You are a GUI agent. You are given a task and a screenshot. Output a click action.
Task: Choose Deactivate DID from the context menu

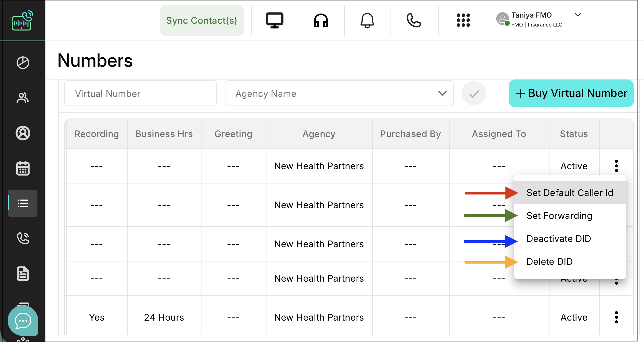(x=559, y=239)
